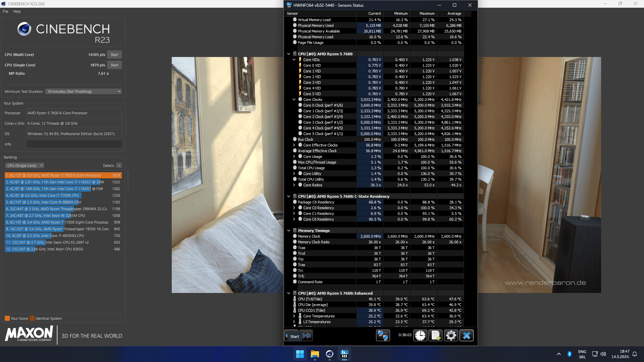Click the HWiNFO collapse-columns arrows button
This screenshot has height=362, width=644.
tap(307, 336)
